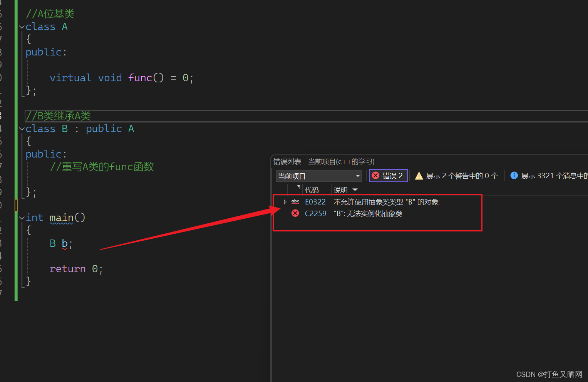
Task: Click the IntelliSense abc icon beside E0322
Action: [x=295, y=202]
